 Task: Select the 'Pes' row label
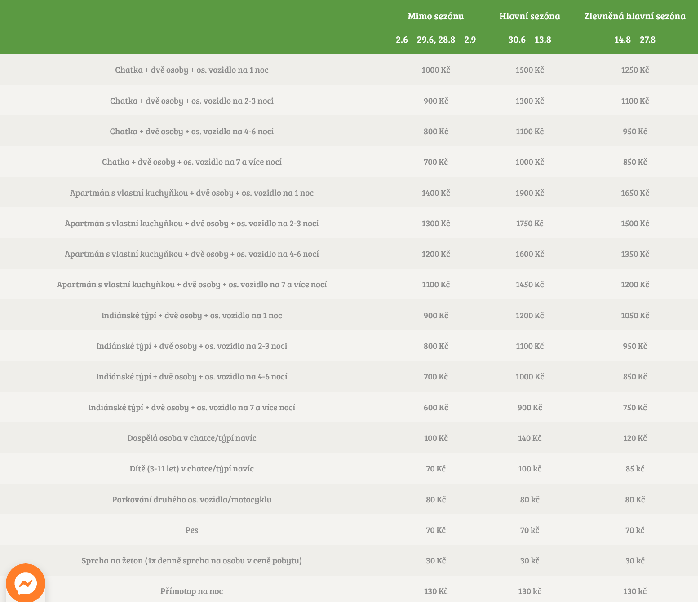coord(191,530)
